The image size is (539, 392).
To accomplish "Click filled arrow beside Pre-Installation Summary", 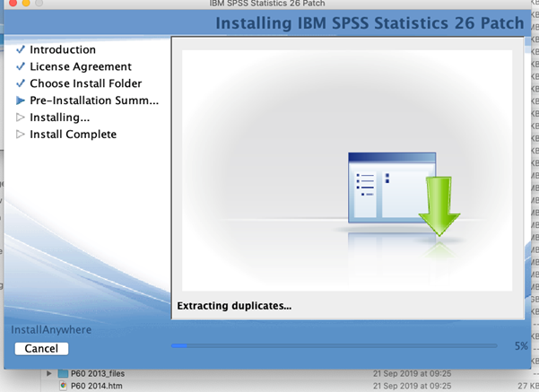I will pos(21,100).
